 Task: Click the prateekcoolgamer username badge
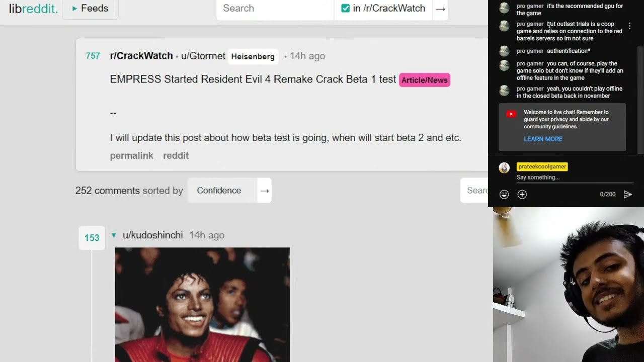542,166
